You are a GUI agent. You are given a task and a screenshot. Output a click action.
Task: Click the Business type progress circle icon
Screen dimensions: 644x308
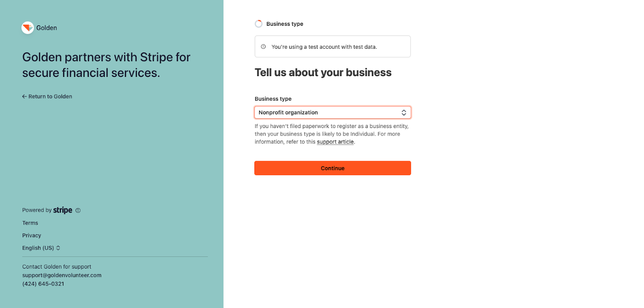tap(259, 24)
